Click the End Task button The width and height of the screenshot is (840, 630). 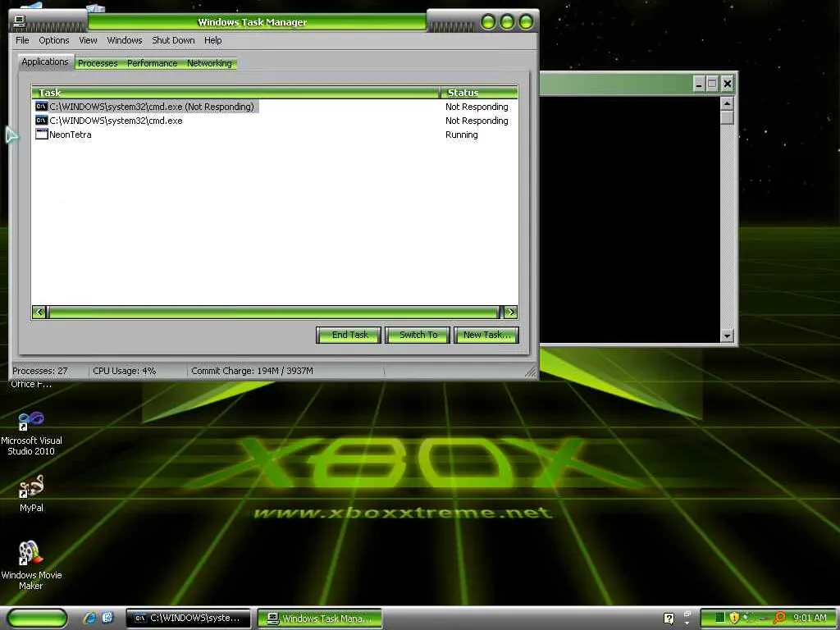point(349,335)
